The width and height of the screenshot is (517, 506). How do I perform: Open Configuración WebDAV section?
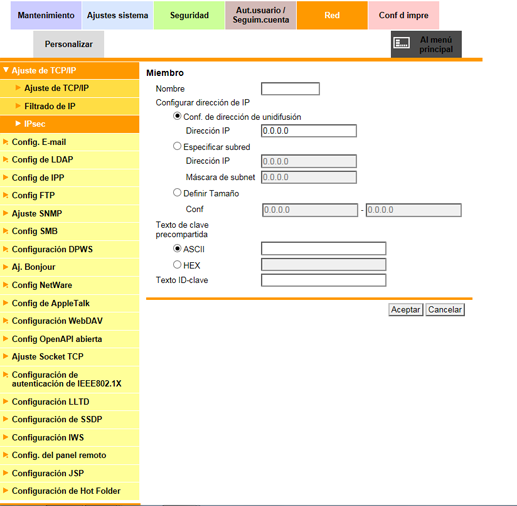(x=70, y=321)
